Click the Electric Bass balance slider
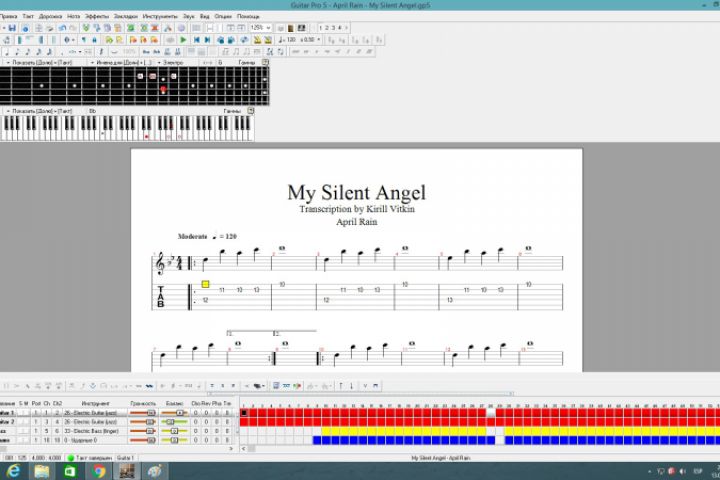 click(174, 431)
